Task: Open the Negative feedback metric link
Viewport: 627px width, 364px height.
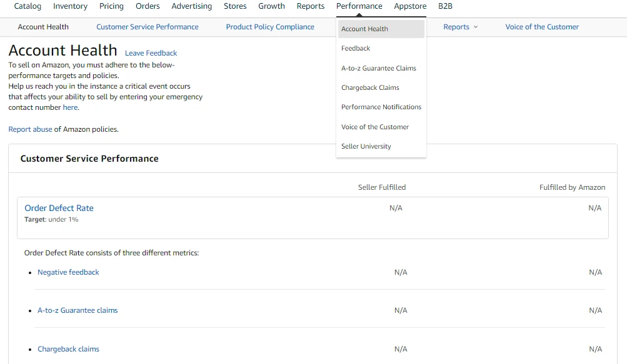Action: (x=68, y=272)
